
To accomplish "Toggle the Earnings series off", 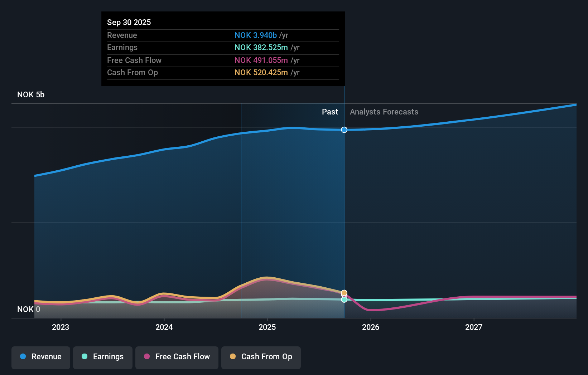I will (x=102, y=357).
